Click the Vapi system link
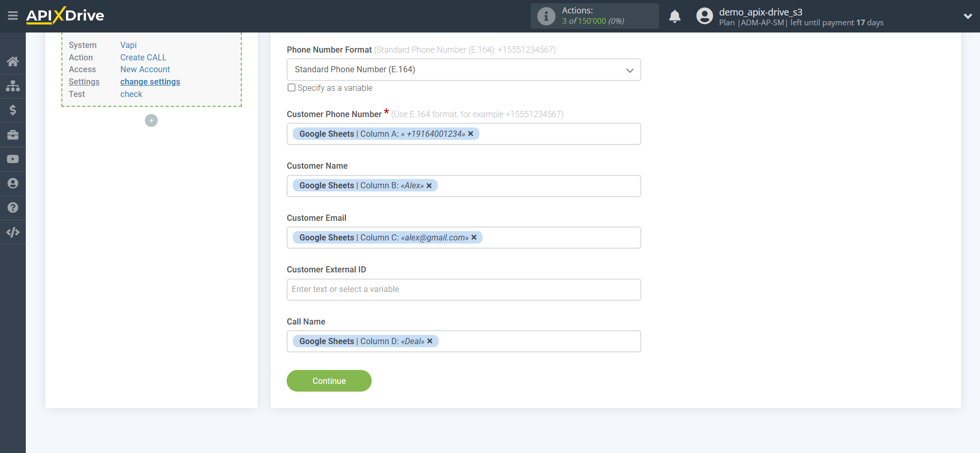Screen dimensions: 980x453 coord(128,45)
